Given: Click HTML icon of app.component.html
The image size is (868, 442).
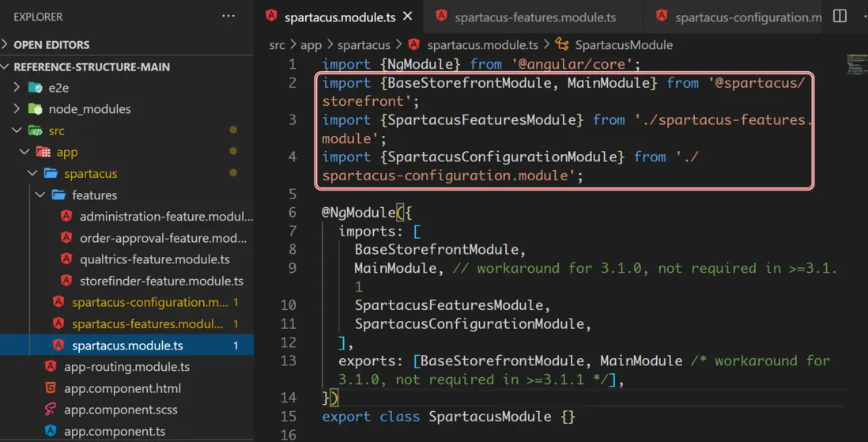Looking at the screenshot, I should (x=51, y=387).
